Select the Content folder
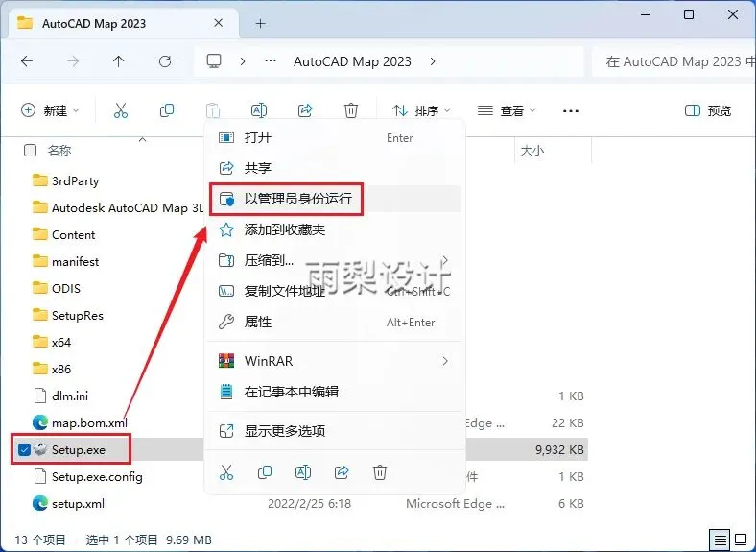The width and height of the screenshot is (756, 552). pos(73,234)
